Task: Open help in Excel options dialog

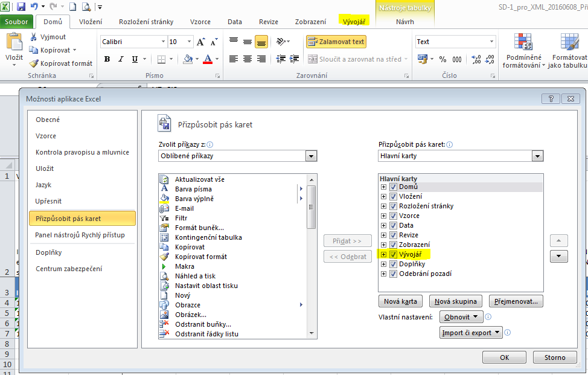Action: click(x=551, y=98)
